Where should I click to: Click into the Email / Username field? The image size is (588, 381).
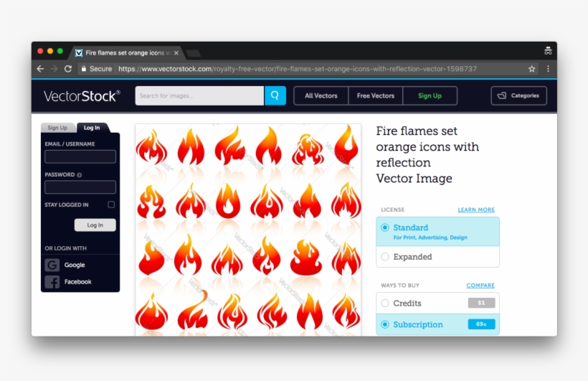pyautogui.click(x=80, y=156)
